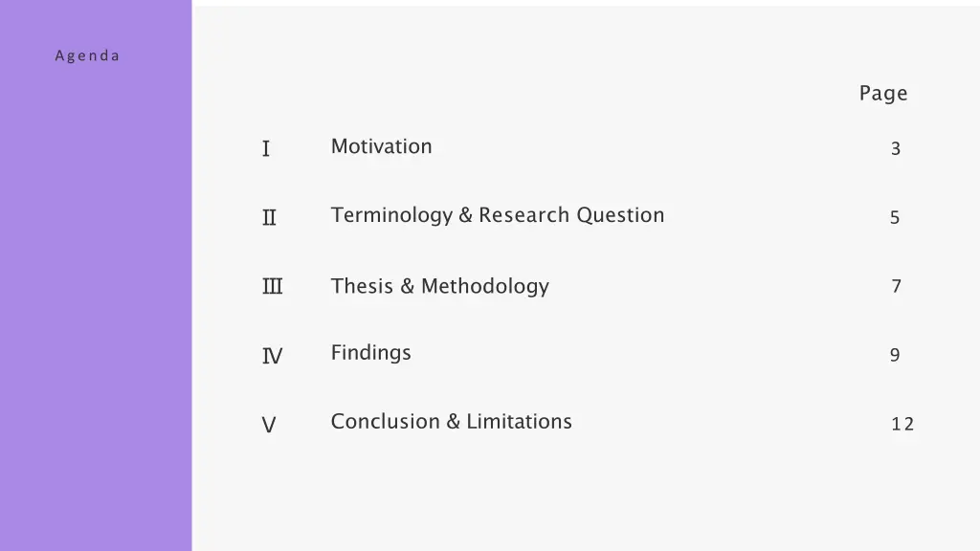980x551 pixels.
Task: Click Roman numeral IV marker
Action: click(272, 356)
